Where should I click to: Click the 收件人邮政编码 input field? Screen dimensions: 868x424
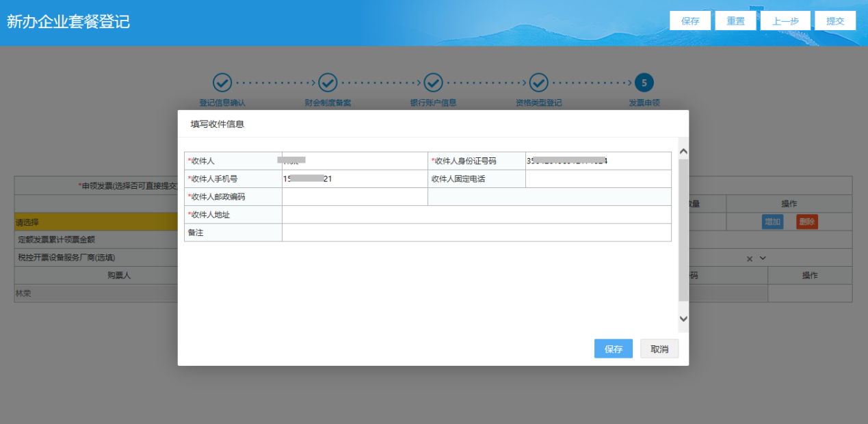[354, 197]
